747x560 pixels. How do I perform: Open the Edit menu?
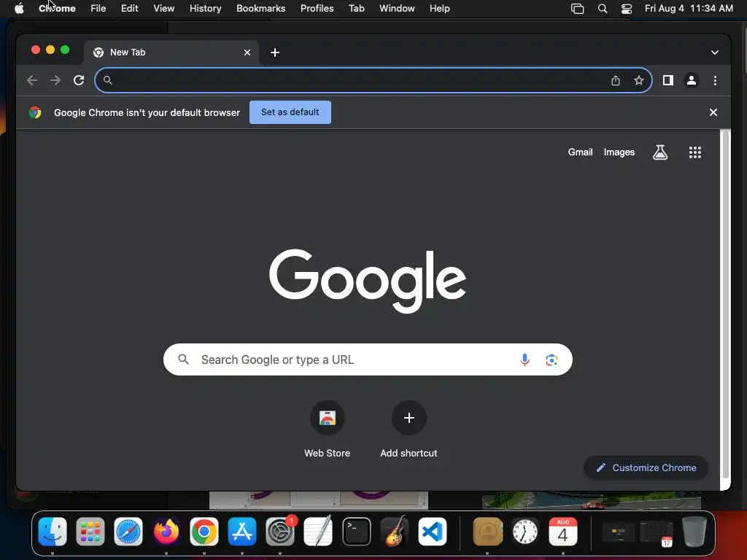pos(130,9)
